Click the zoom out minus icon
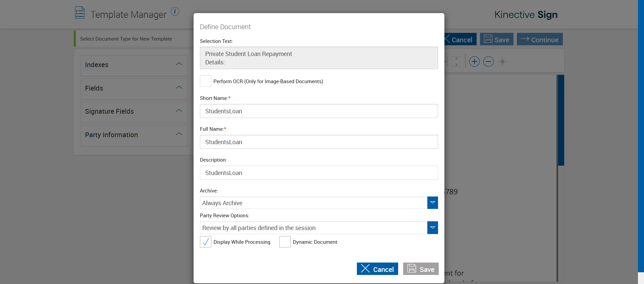The width and height of the screenshot is (644, 284). tap(488, 62)
